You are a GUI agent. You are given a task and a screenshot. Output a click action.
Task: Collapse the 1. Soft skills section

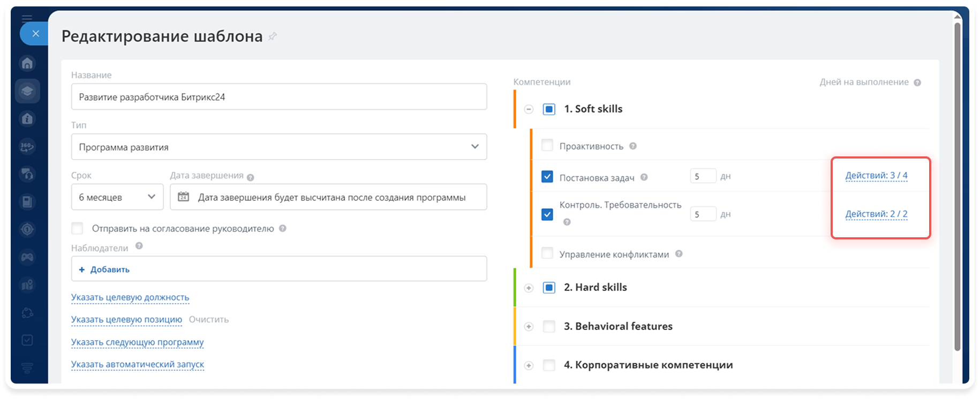click(x=529, y=109)
